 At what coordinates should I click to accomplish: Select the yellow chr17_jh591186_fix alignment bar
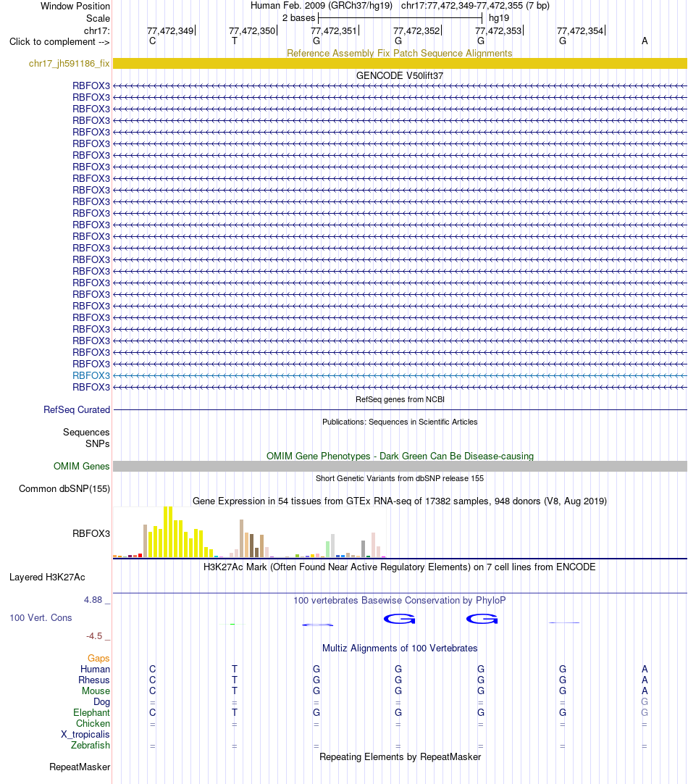tap(400, 64)
